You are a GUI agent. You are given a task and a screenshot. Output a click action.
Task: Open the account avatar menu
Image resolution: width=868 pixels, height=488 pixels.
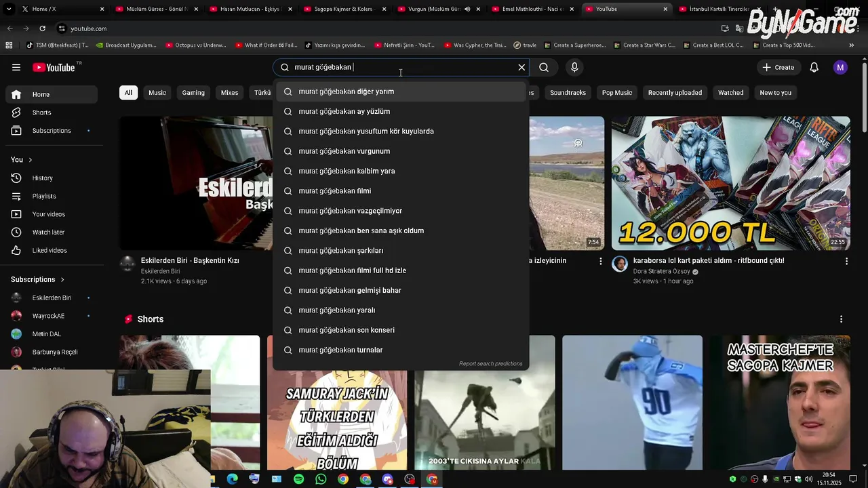(840, 67)
